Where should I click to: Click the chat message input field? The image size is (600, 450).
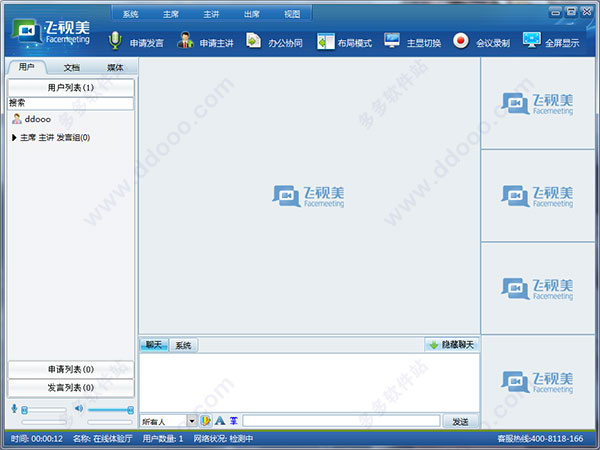[x=341, y=421]
